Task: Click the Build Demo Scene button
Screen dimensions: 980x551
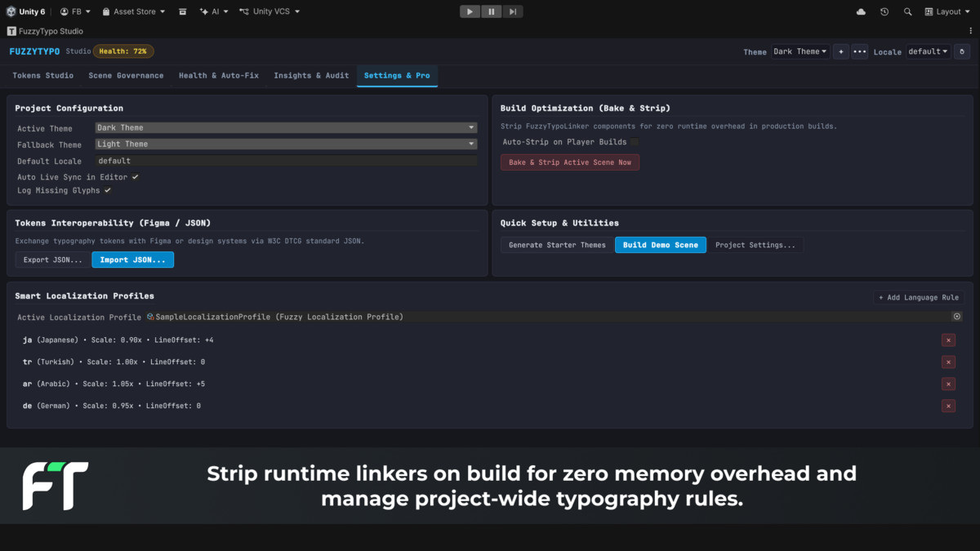Action: [661, 245]
